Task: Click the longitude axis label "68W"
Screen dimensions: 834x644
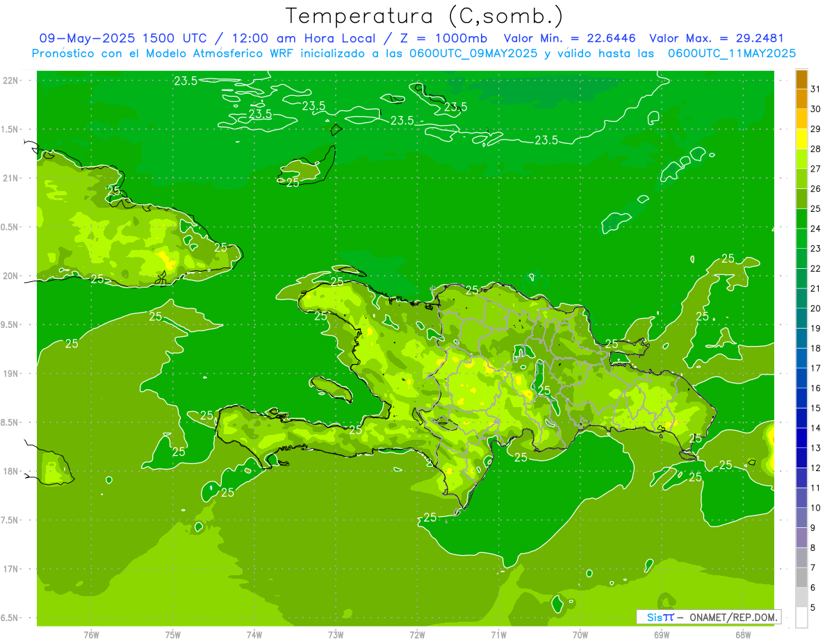Action: (743, 635)
